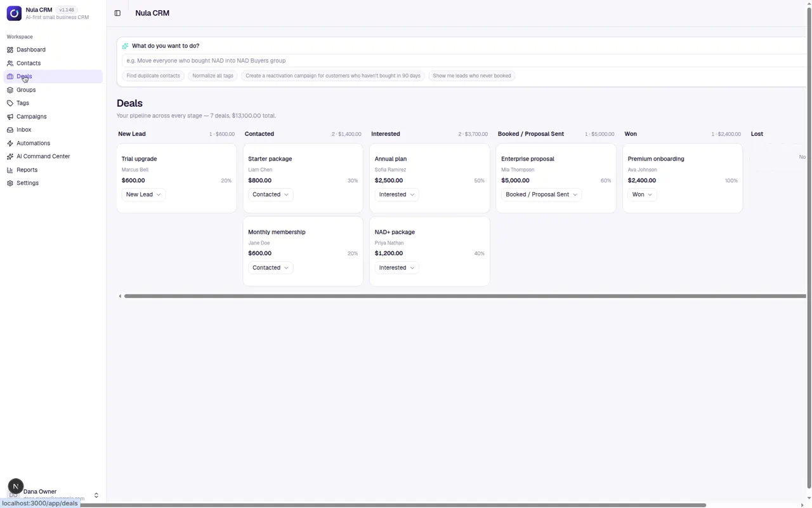This screenshot has width=812, height=508.
Task: Click the Reports chart icon
Action: [10, 170]
